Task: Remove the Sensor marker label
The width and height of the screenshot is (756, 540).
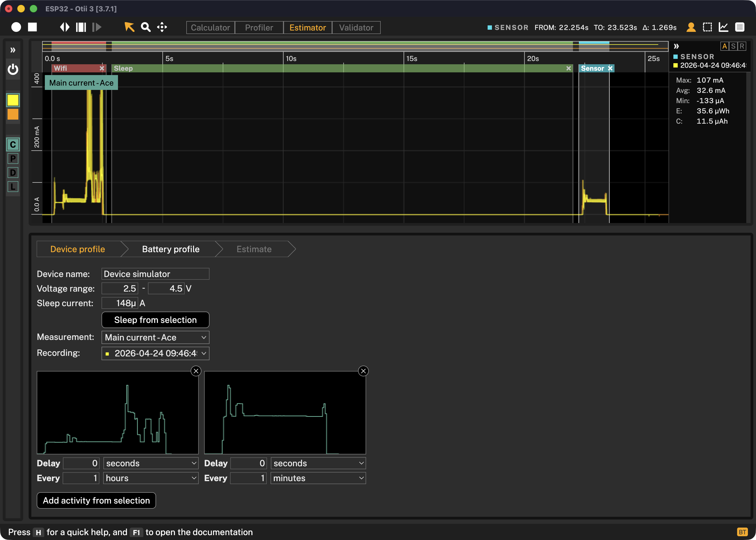Action: click(x=610, y=68)
